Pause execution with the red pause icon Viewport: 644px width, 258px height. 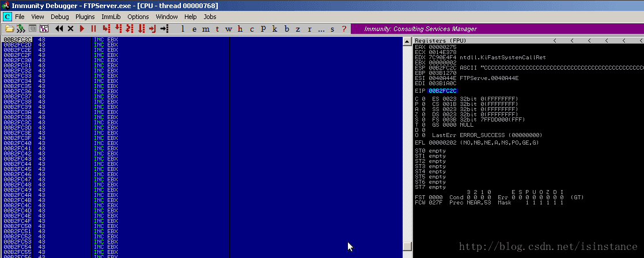94,29
